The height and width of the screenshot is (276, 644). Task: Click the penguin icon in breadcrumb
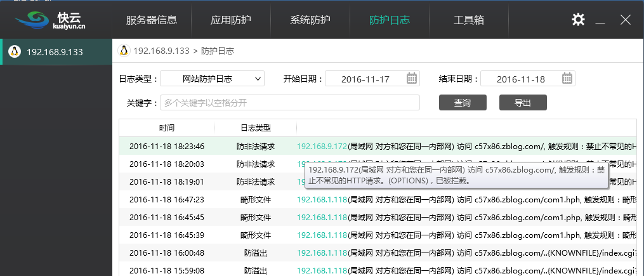point(124,51)
